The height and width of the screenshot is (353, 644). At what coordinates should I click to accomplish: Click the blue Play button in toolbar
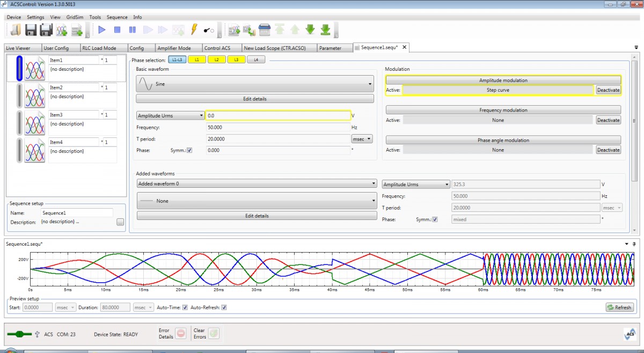coord(102,30)
